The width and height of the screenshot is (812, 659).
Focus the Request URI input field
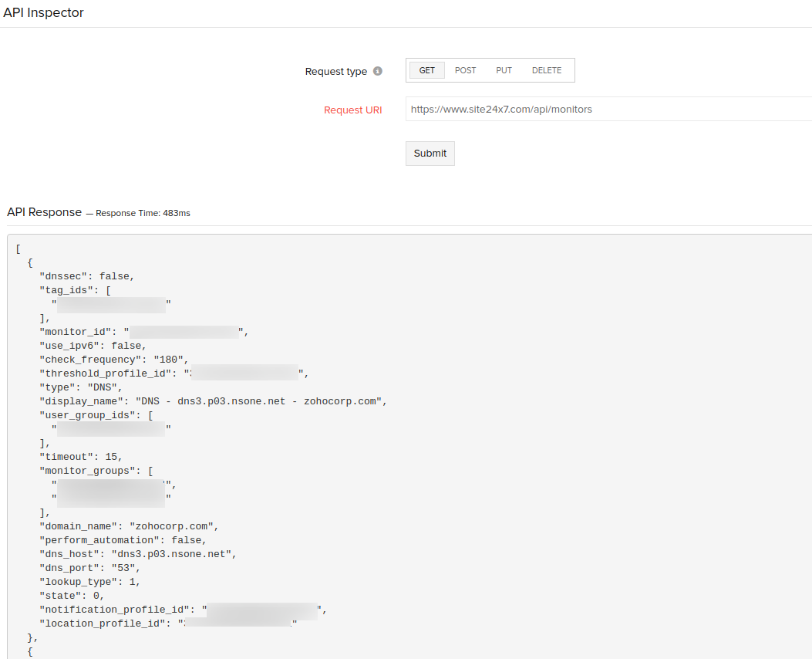[608, 109]
